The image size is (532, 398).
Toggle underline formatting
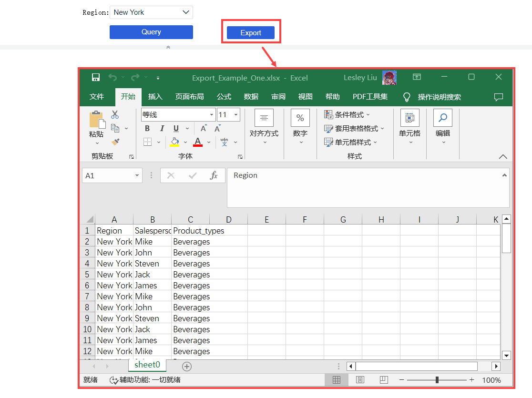[x=176, y=128]
